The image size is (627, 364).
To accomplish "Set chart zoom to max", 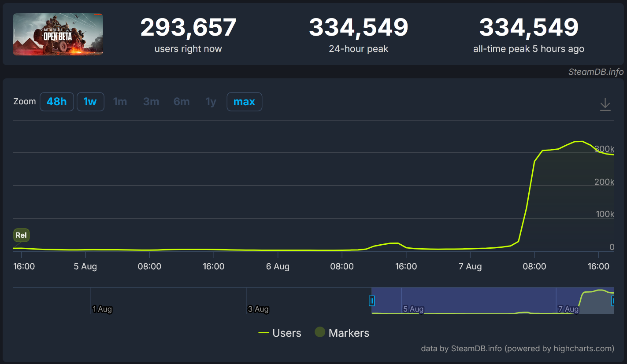I will [245, 102].
